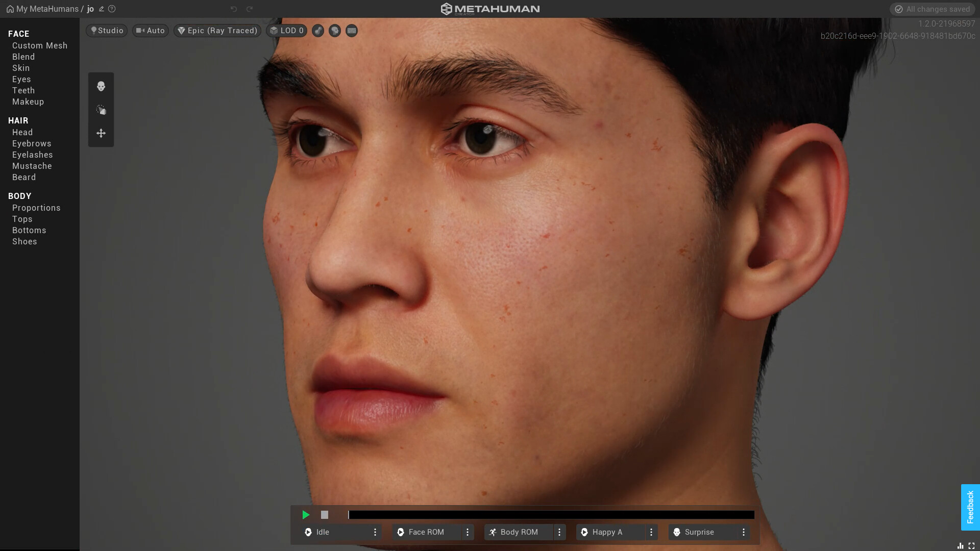Open the help question mark icon
Screen dimensions: 980x551
112,9
